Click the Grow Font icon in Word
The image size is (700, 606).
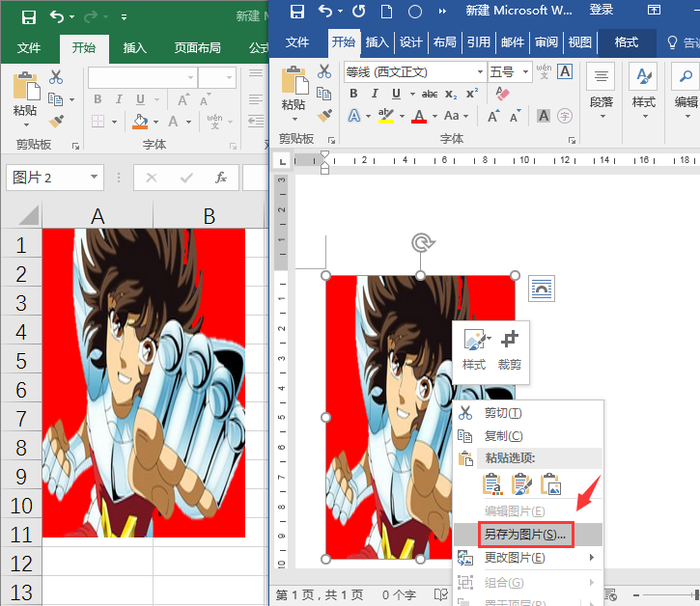[493, 117]
